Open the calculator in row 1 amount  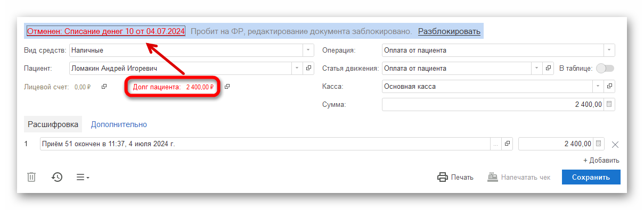click(599, 144)
